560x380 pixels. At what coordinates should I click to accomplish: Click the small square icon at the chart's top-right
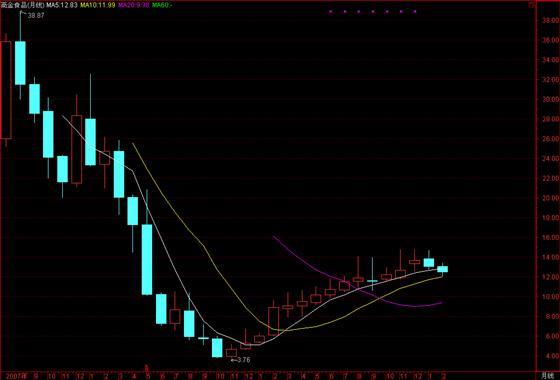[531, 5]
